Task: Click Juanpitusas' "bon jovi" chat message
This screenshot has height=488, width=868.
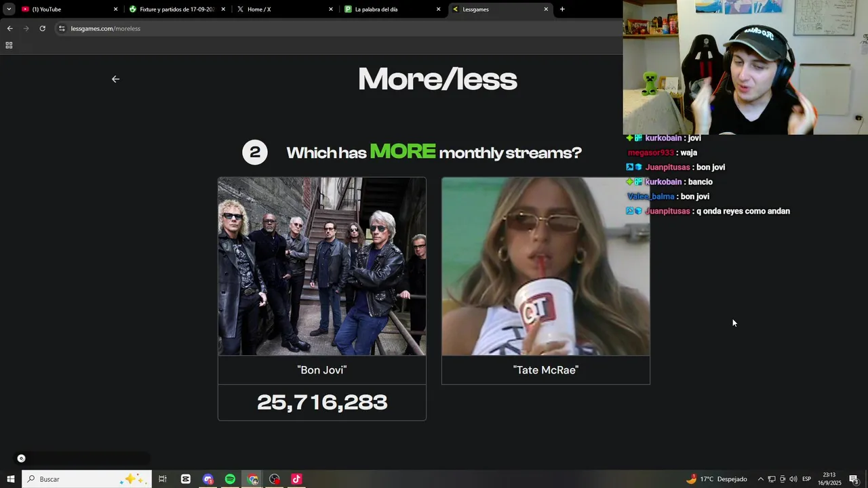Action: tap(711, 167)
